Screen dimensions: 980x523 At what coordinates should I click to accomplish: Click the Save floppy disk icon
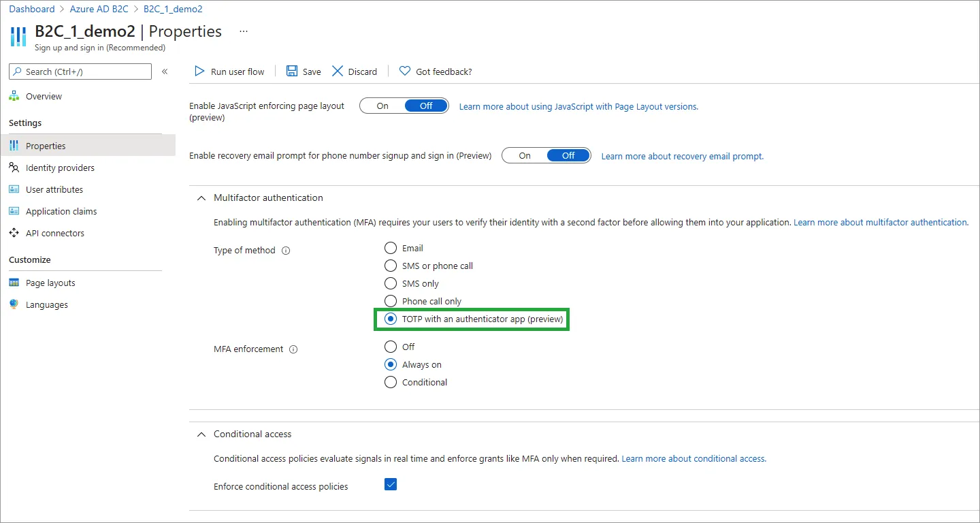point(292,72)
